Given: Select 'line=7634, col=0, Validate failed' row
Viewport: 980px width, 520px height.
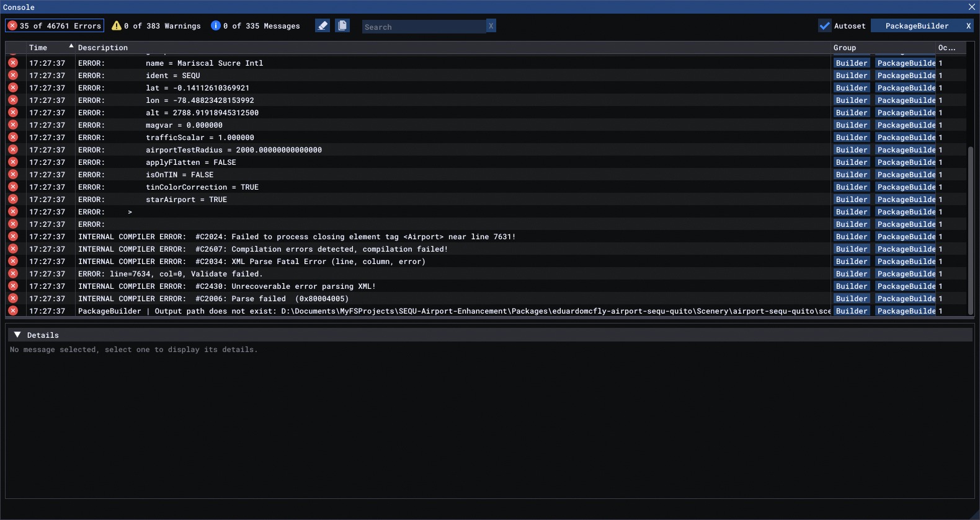Looking at the screenshot, I should click(x=486, y=274).
